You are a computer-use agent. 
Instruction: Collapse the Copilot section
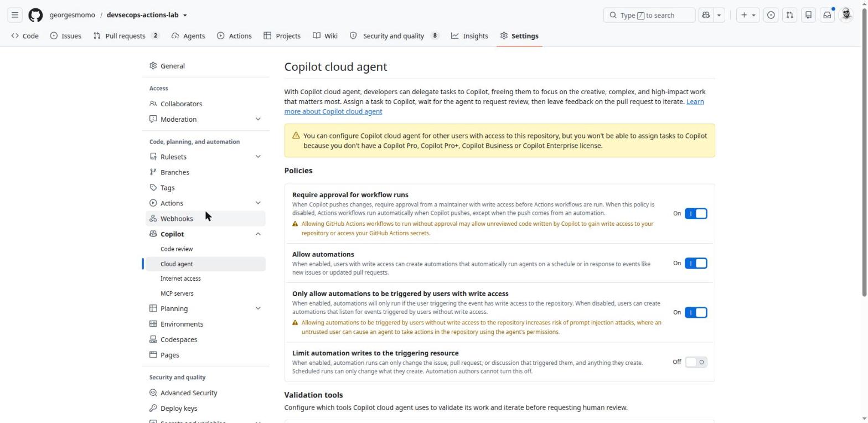pyautogui.click(x=258, y=234)
